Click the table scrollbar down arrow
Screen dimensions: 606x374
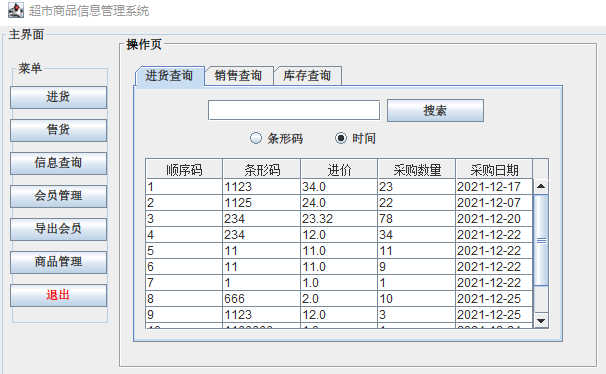click(x=541, y=321)
